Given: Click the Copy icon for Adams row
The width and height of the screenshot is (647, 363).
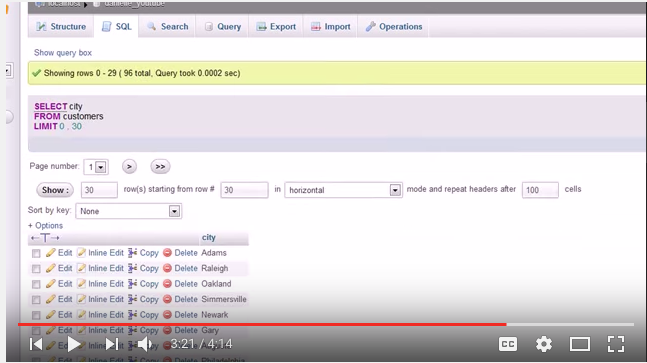Looking at the screenshot, I should tap(132, 253).
